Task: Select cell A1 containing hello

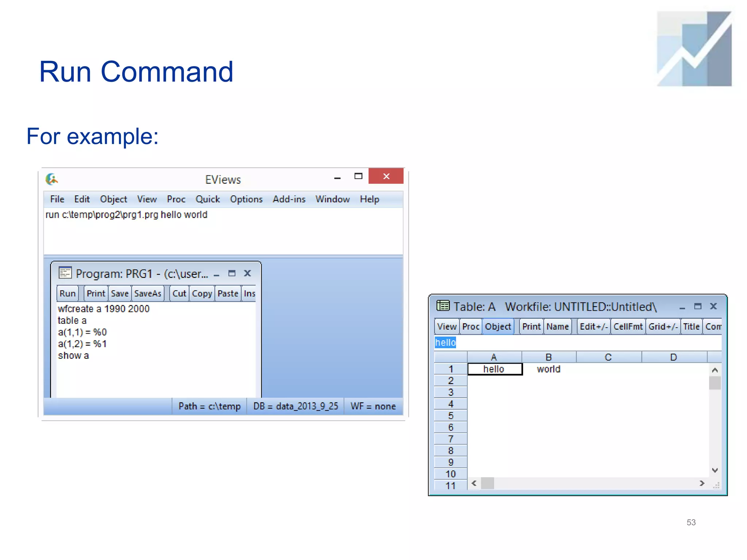Action: [x=495, y=369]
